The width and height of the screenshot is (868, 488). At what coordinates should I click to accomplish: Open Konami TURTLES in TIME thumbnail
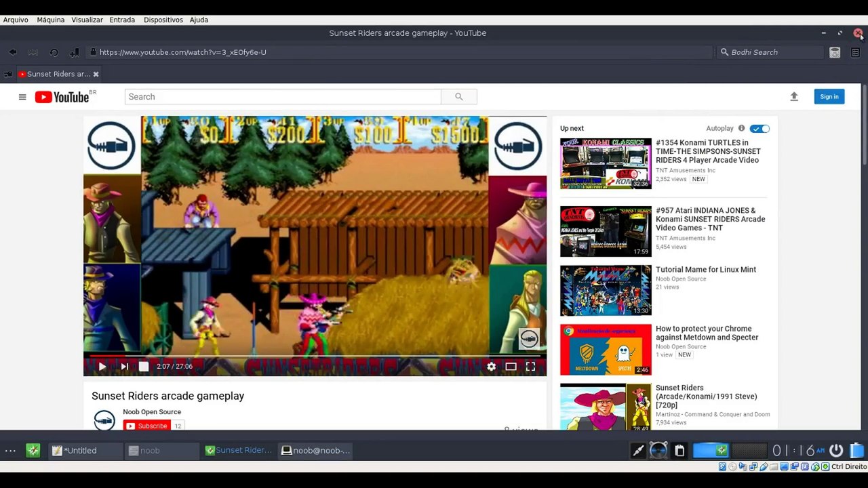pos(606,163)
